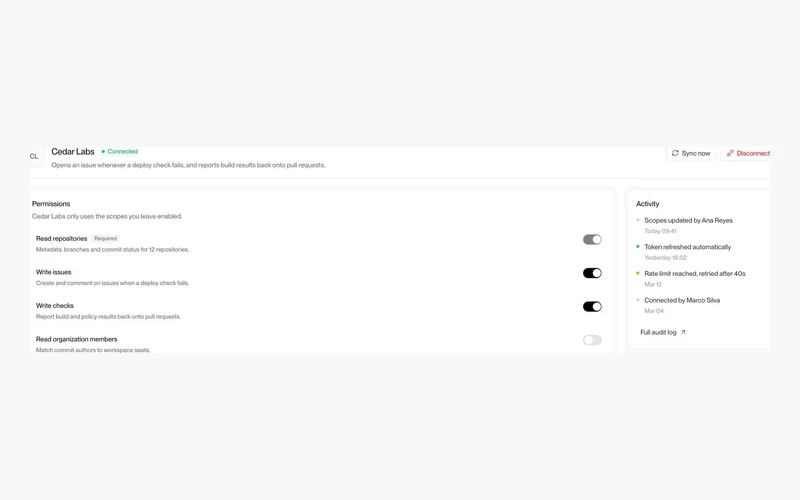Viewport: 800px width, 500px height.
Task: Click the Yesterday 18:02 timestamp
Action: pos(665,258)
